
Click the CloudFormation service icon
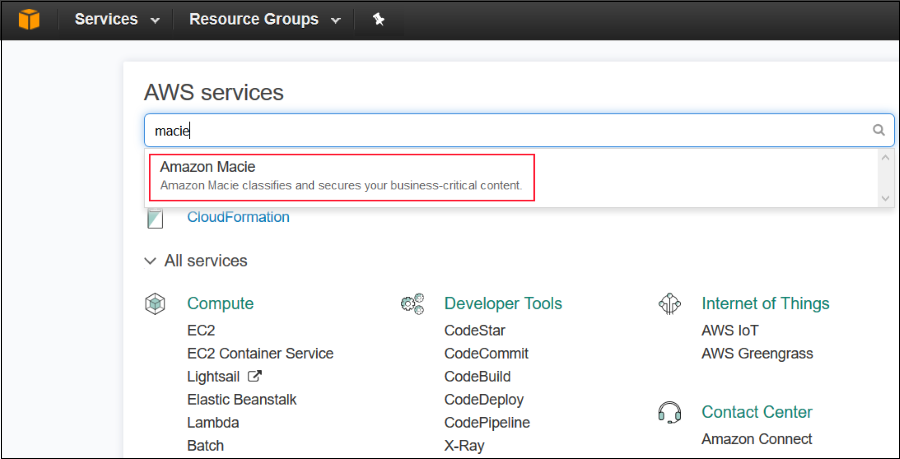[x=155, y=218]
